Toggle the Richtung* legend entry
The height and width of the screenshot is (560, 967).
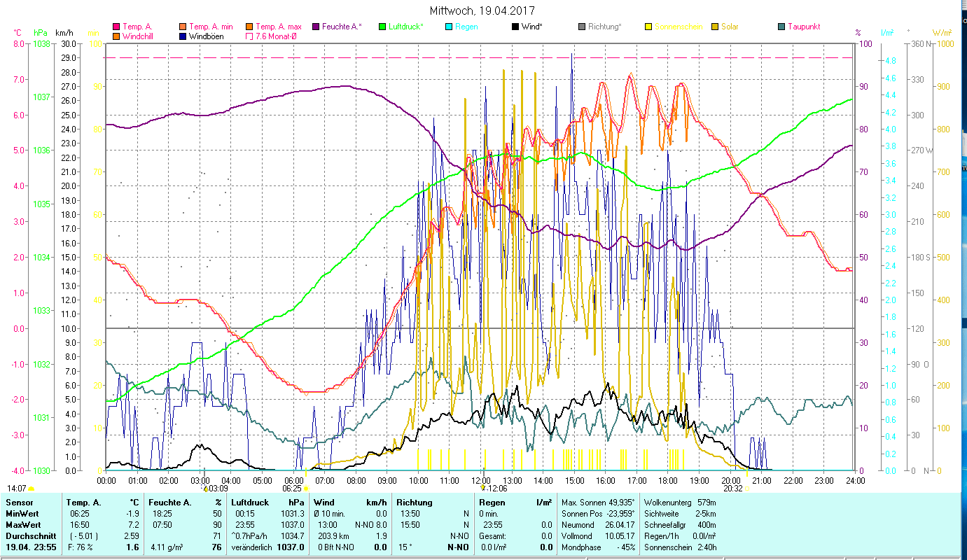click(600, 27)
